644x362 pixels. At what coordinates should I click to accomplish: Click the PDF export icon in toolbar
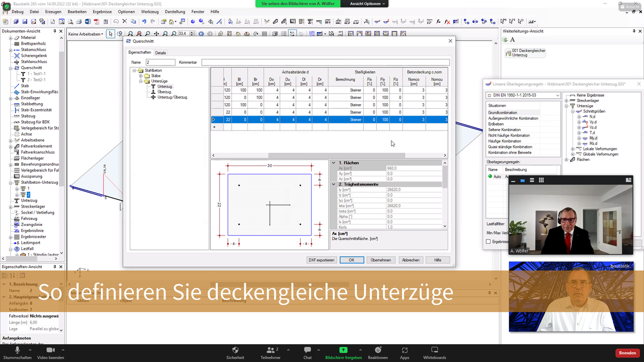[96, 22]
